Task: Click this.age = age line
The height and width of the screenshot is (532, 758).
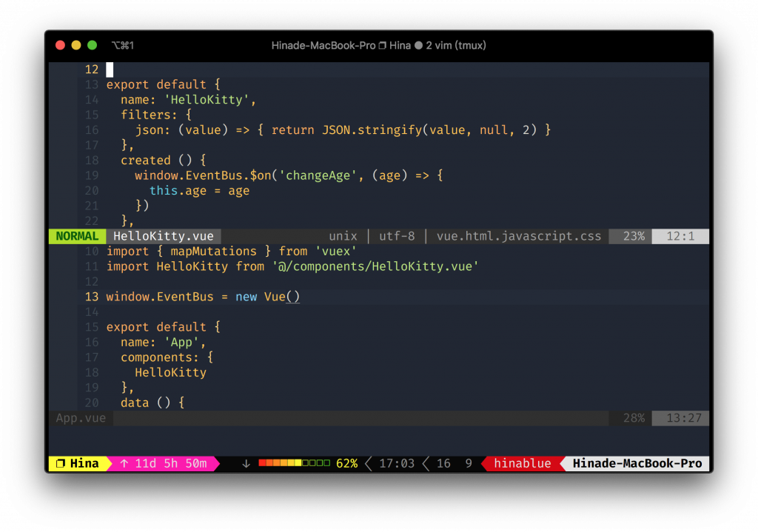Action: coord(199,191)
